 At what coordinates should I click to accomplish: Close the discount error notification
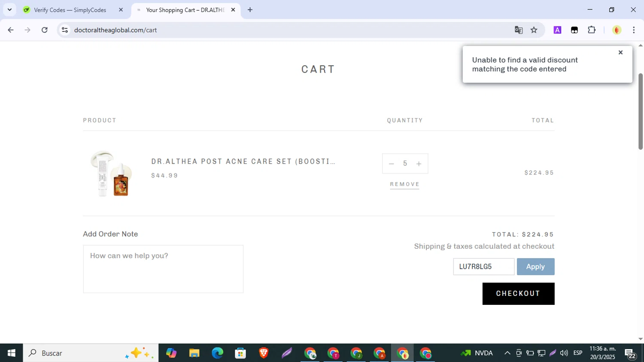point(620,52)
